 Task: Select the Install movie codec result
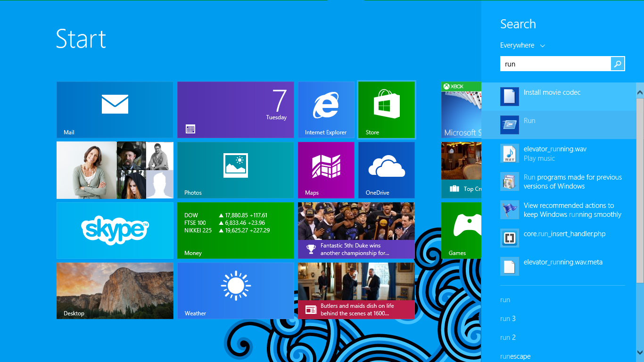tap(559, 97)
